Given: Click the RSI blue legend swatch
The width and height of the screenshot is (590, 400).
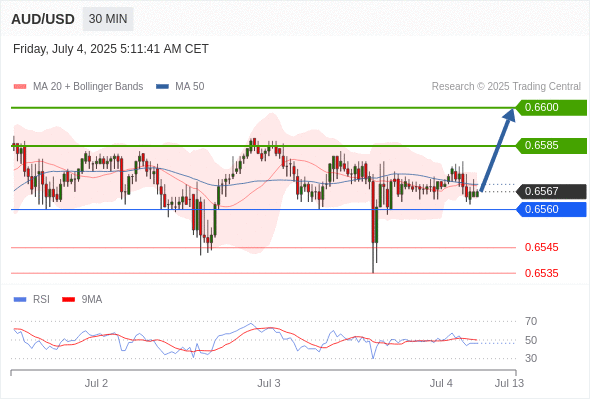Looking at the screenshot, I should click(20, 300).
